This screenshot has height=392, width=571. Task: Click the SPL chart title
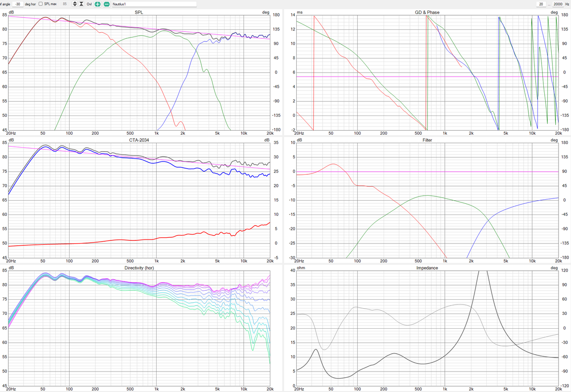tap(139, 12)
